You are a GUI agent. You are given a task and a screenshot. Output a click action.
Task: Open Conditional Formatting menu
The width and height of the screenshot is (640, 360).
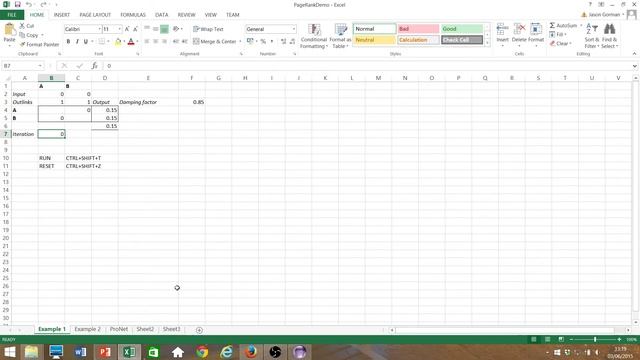tap(313, 36)
